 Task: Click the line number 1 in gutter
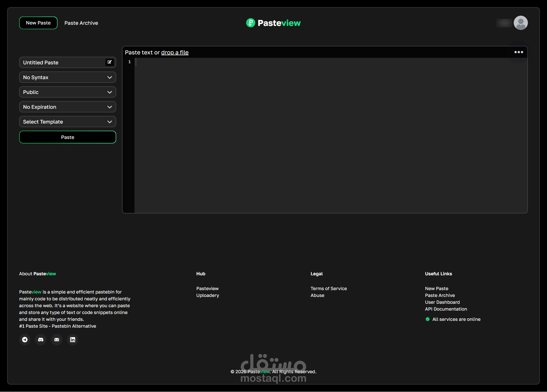coord(129,62)
